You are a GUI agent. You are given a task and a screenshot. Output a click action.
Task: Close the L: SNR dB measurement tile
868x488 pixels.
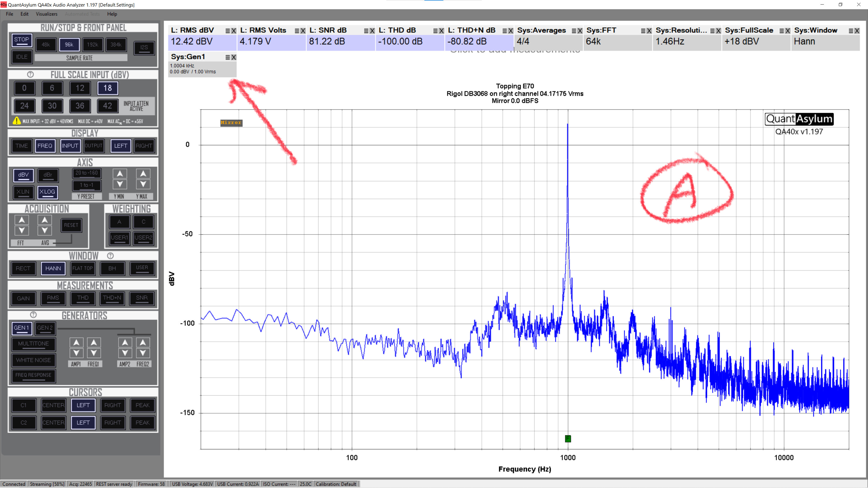[372, 31]
